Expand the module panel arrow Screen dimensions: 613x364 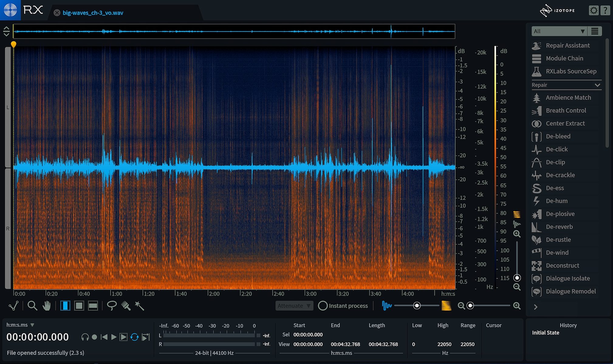[x=536, y=307]
